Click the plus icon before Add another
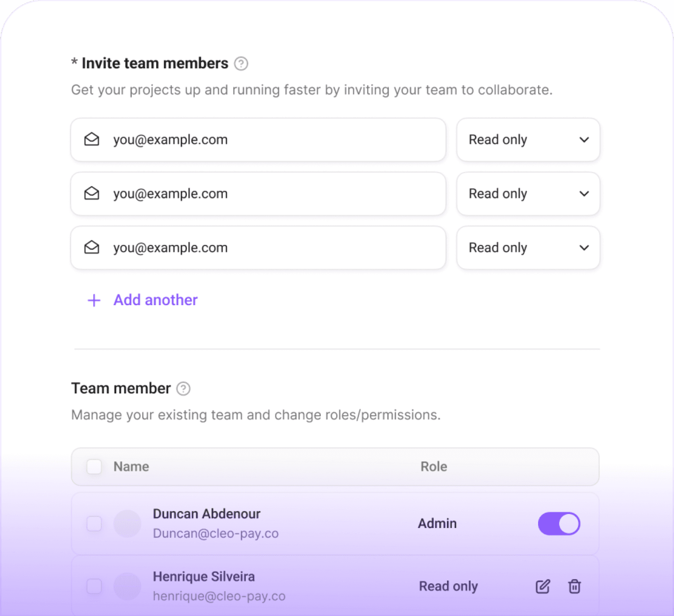 point(94,300)
